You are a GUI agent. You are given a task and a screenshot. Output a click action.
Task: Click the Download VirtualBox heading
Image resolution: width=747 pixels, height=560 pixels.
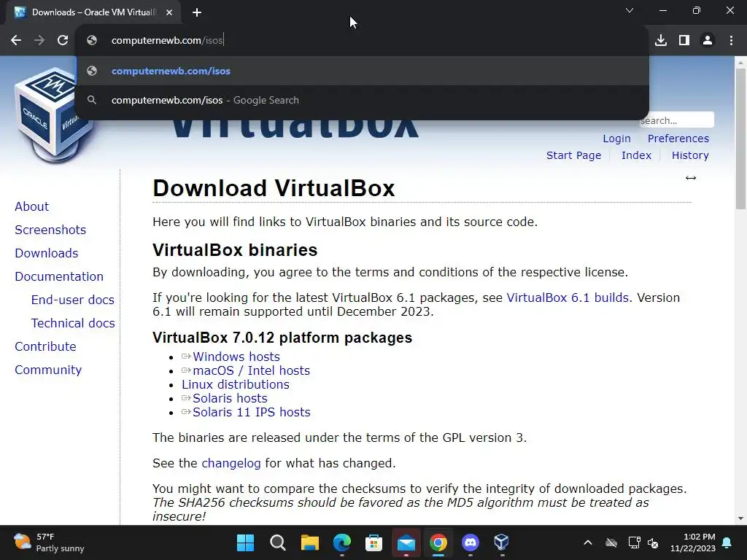coord(274,188)
